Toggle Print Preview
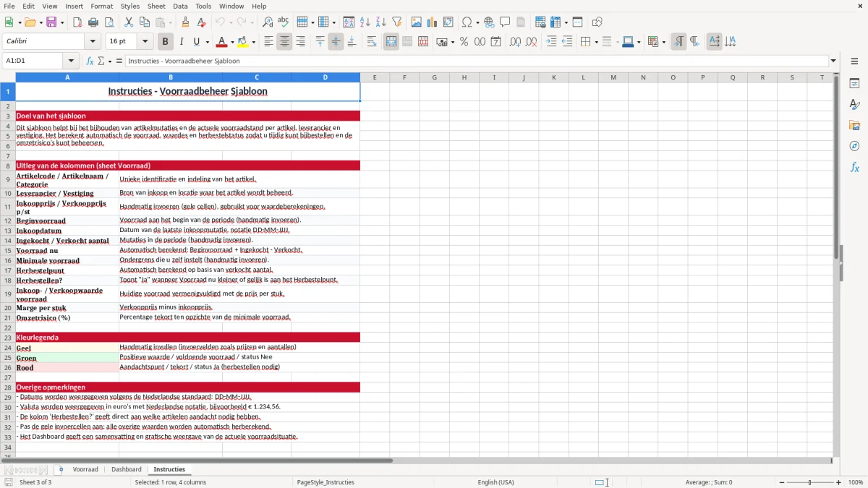The width and height of the screenshot is (868, 488). 109,22
